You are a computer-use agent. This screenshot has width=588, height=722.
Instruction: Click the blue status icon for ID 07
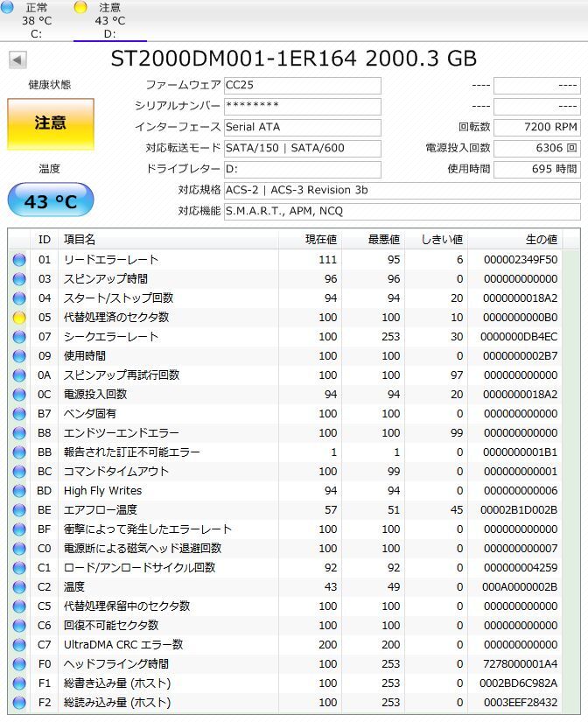(19, 337)
